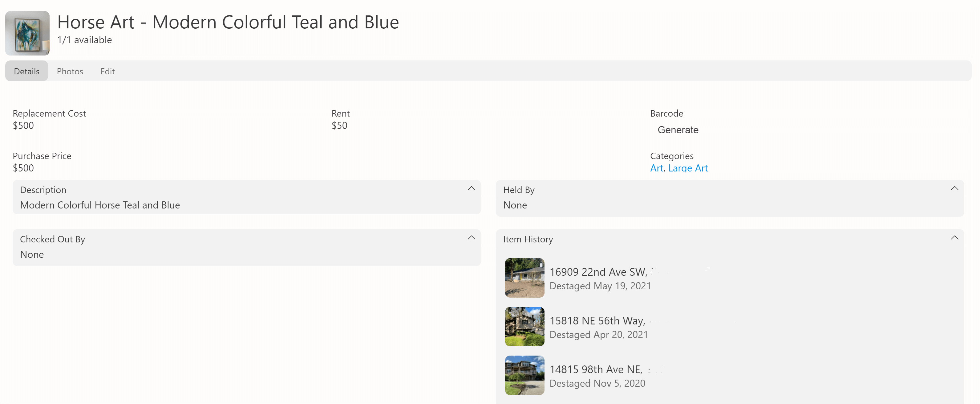
Task: Select the 15818 NE 56th Way history entry
Action: [597, 321]
